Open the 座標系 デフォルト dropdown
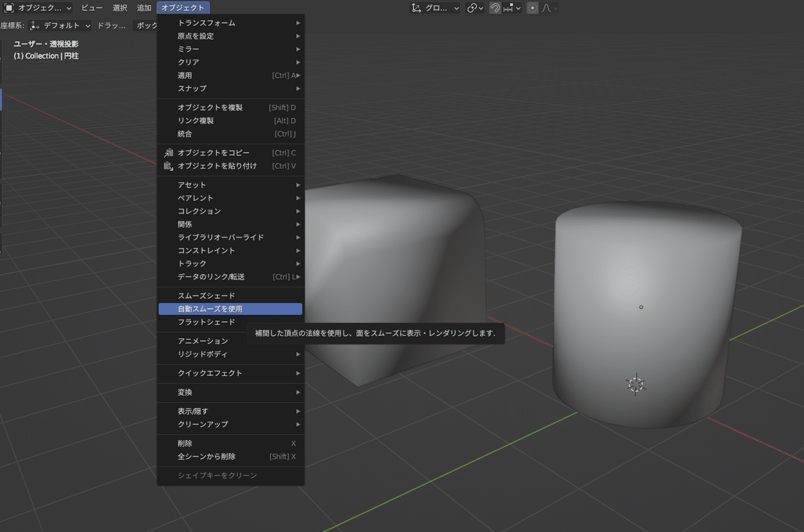The height and width of the screenshot is (532, 804). click(x=61, y=25)
